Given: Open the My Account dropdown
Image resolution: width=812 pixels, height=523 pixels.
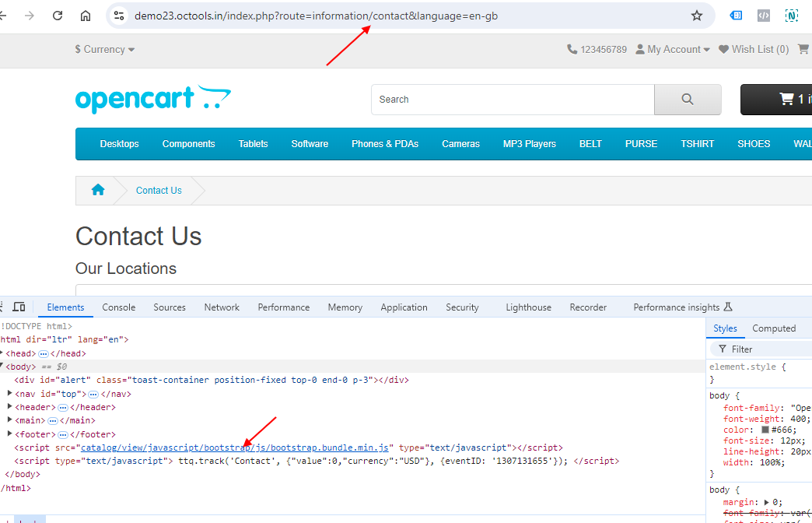Looking at the screenshot, I should click(673, 49).
